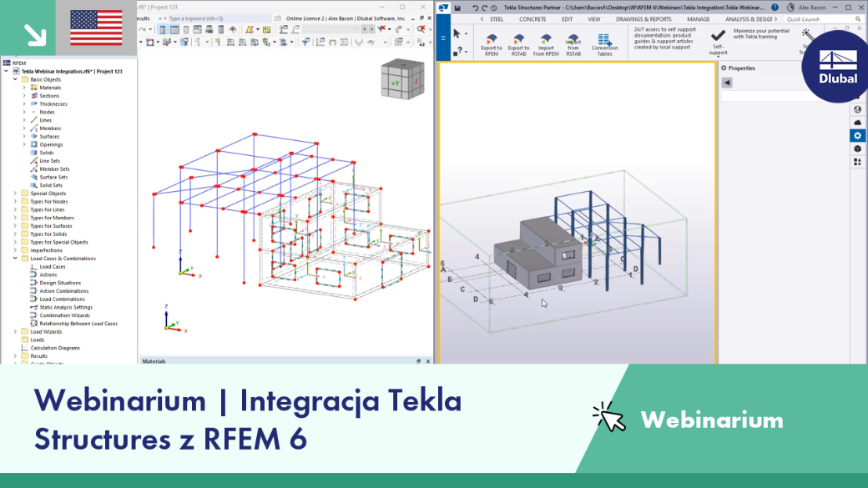Click the Tekla Quick Launch search magnifier
Image resolution: width=868 pixels, height=488 pixels.
coord(858,19)
